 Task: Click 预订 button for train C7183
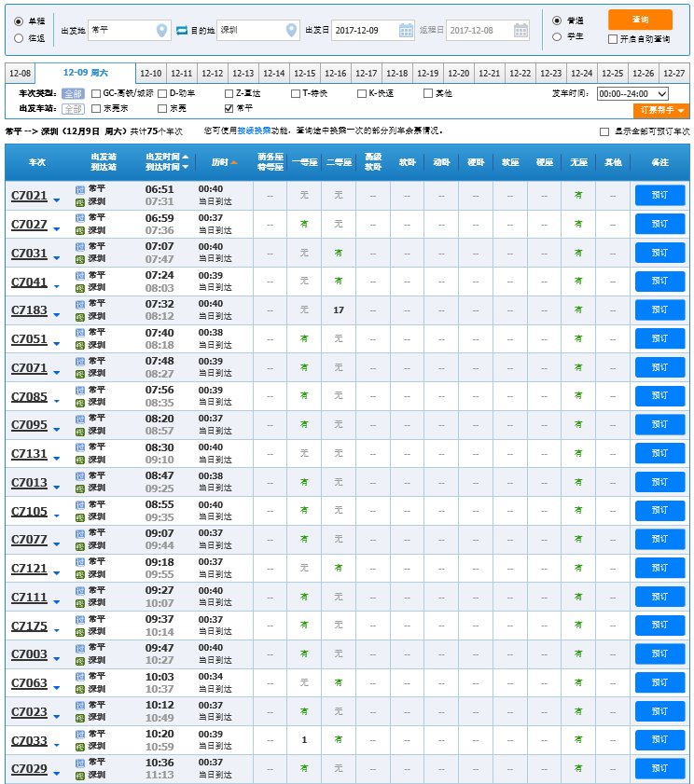point(659,309)
